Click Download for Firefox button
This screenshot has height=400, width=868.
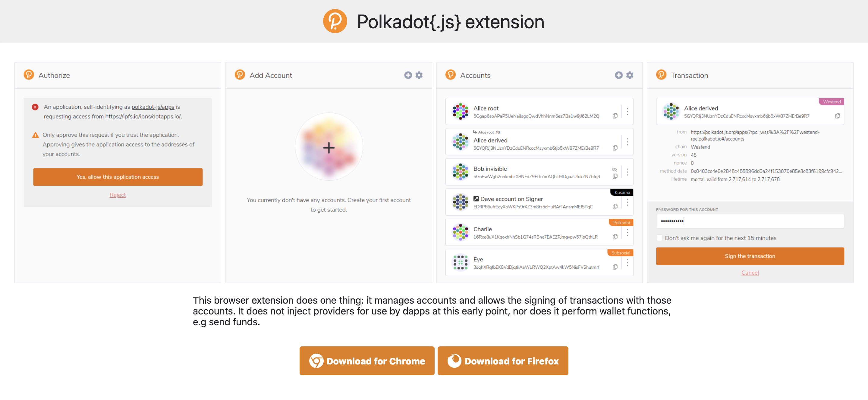(x=503, y=361)
